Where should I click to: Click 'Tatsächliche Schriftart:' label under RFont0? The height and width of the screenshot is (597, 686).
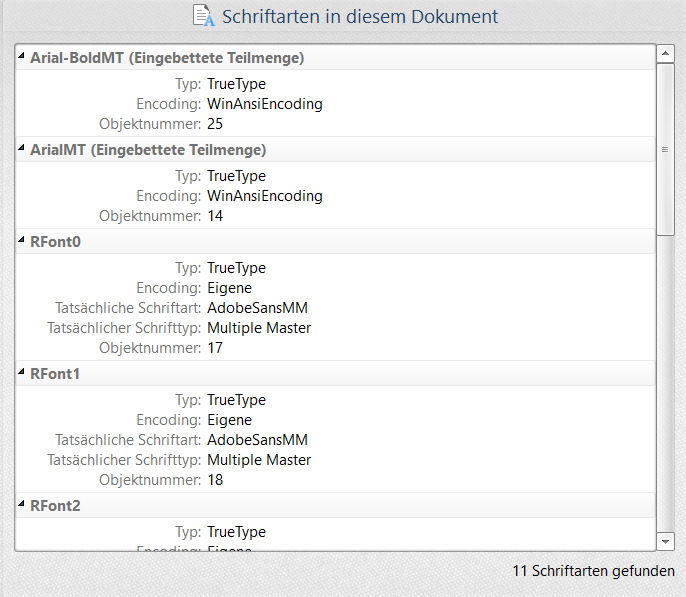[128, 308]
